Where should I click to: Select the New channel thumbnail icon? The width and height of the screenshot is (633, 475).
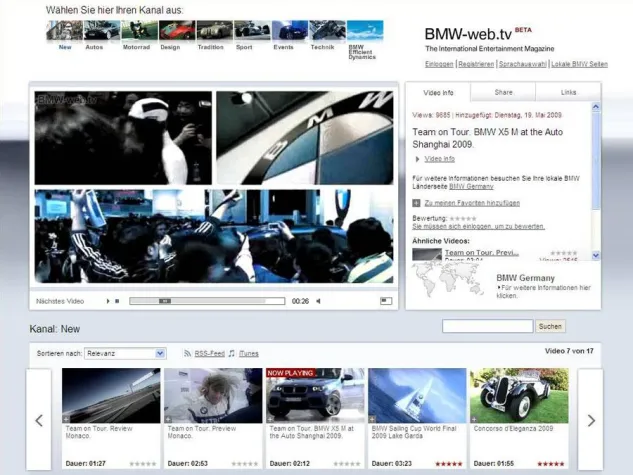point(65,31)
